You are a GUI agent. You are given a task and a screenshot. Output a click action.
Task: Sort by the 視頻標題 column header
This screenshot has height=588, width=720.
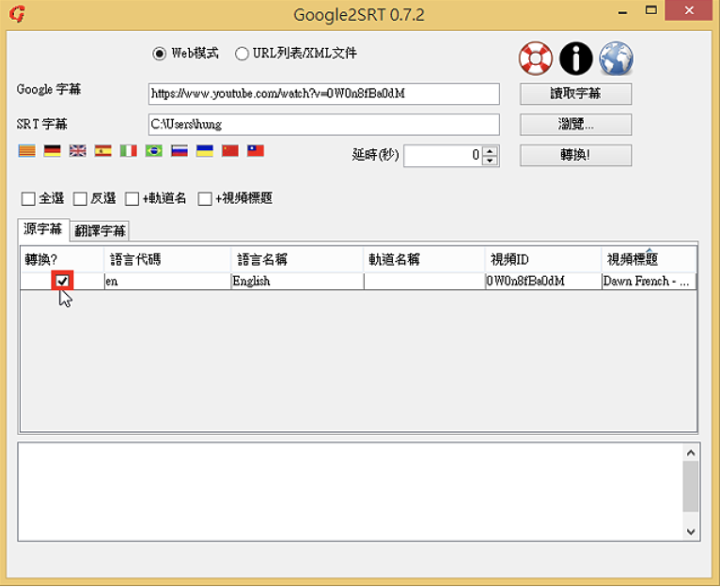pyautogui.click(x=649, y=259)
